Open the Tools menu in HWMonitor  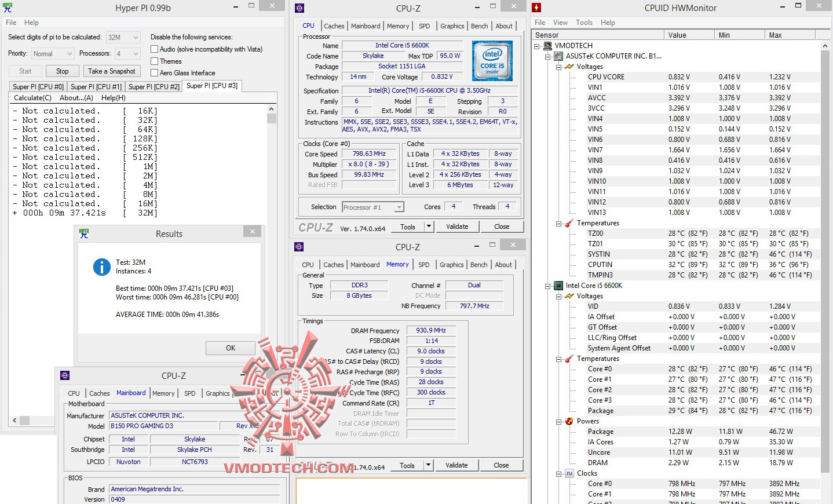tap(584, 23)
